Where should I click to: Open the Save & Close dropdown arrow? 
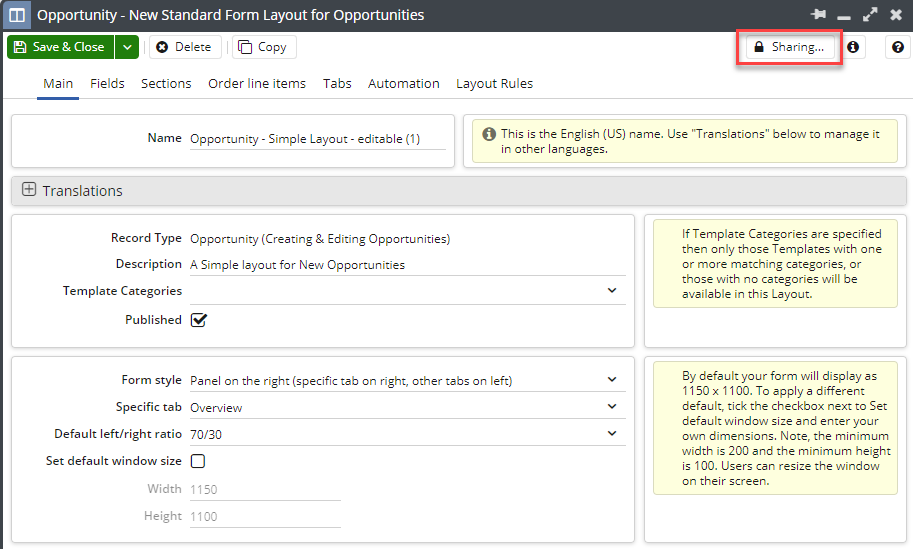click(126, 47)
